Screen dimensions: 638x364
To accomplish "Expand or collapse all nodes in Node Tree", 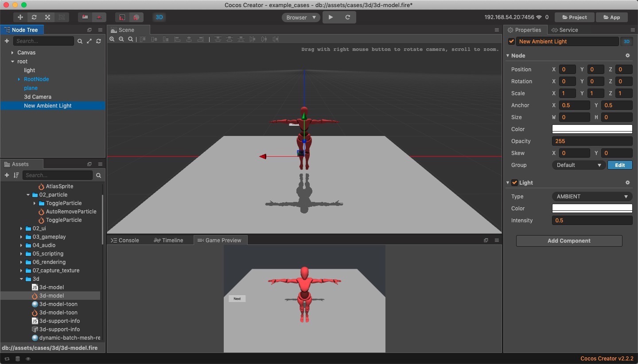I will click(89, 41).
